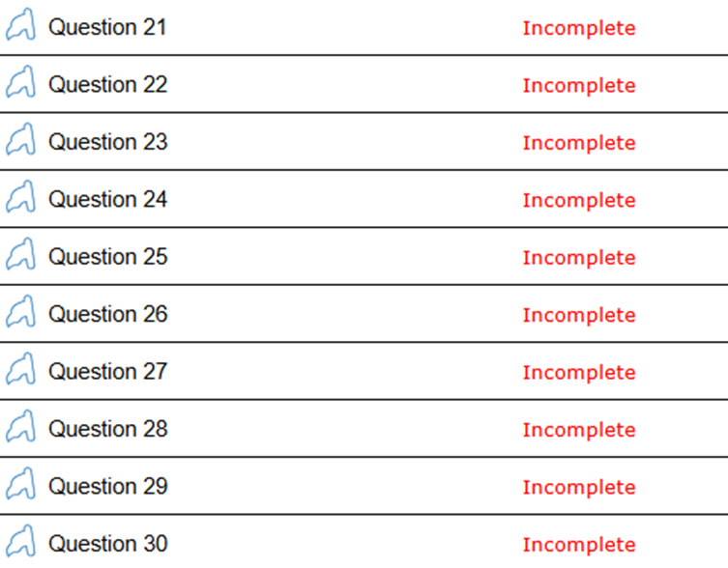Click the icon beside Question 29

pos(20,486)
